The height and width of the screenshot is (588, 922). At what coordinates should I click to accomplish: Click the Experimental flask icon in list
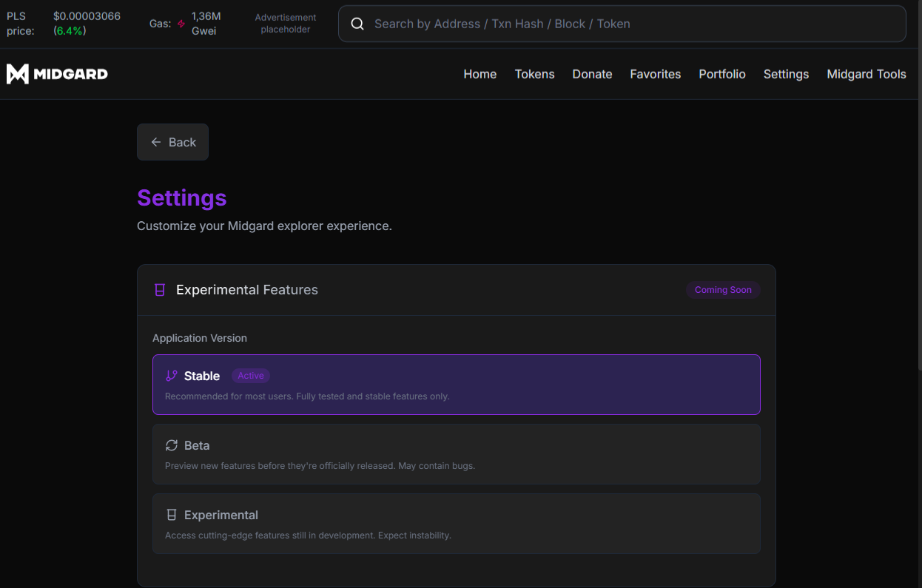pos(172,515)
